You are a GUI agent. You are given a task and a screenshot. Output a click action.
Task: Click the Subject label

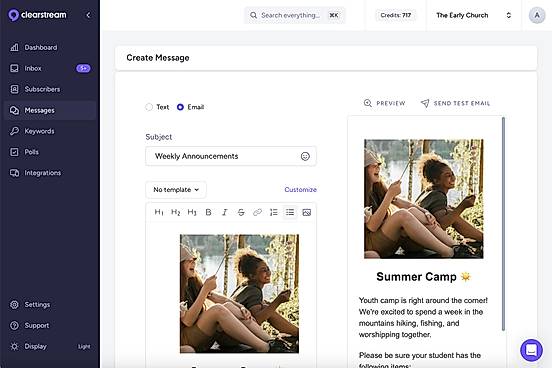click(x=159, y=137)
